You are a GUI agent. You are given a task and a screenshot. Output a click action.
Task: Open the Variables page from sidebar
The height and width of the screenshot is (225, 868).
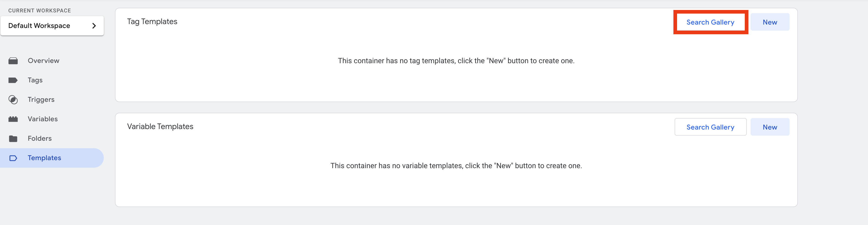click(42, 119)
